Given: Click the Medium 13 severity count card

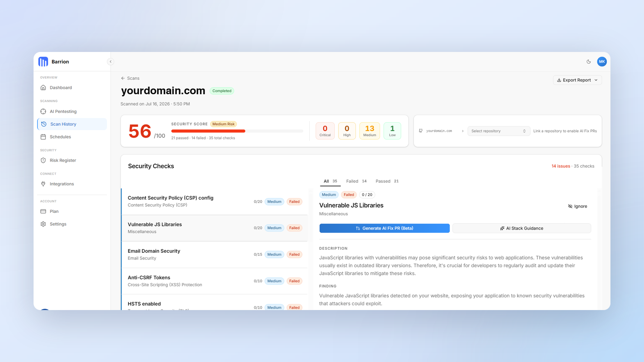Looking at the screenshot, I should [370, 131].
